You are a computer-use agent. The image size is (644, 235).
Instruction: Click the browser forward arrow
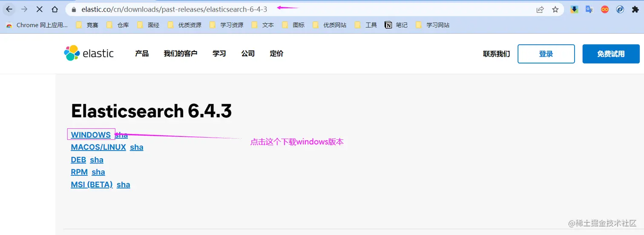24,9
